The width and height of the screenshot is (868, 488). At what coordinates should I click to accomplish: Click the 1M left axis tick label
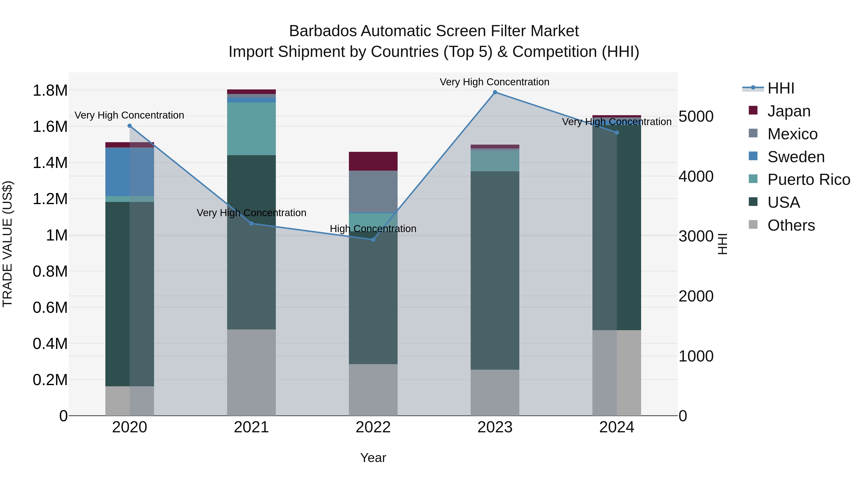pyautogui.click(x=57, y=235)
